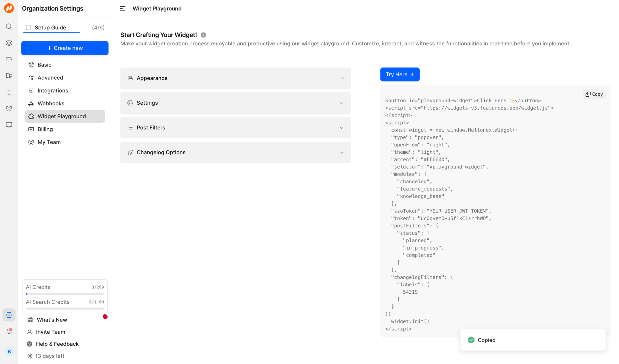Expand the Settings section chevron
Viewport: 619px width, 364px height.
click(x=341, y=103)
